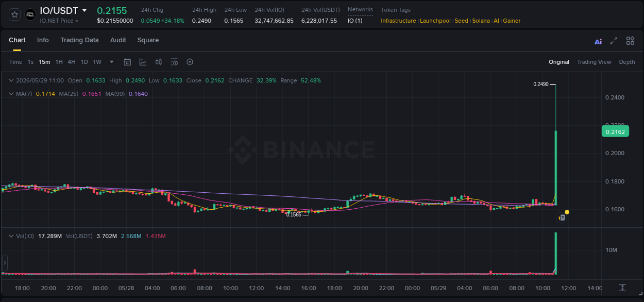This screenshot has width=644, height=302.
Task: Select the 15m interval
Action: tap(44, 62)
